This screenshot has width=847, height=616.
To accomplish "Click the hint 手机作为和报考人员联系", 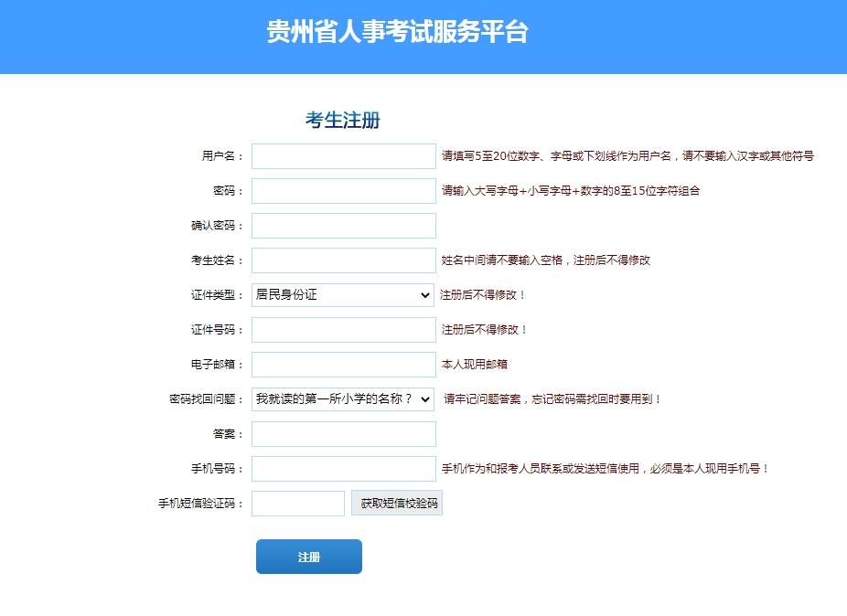I will click(x=605, y=469).
